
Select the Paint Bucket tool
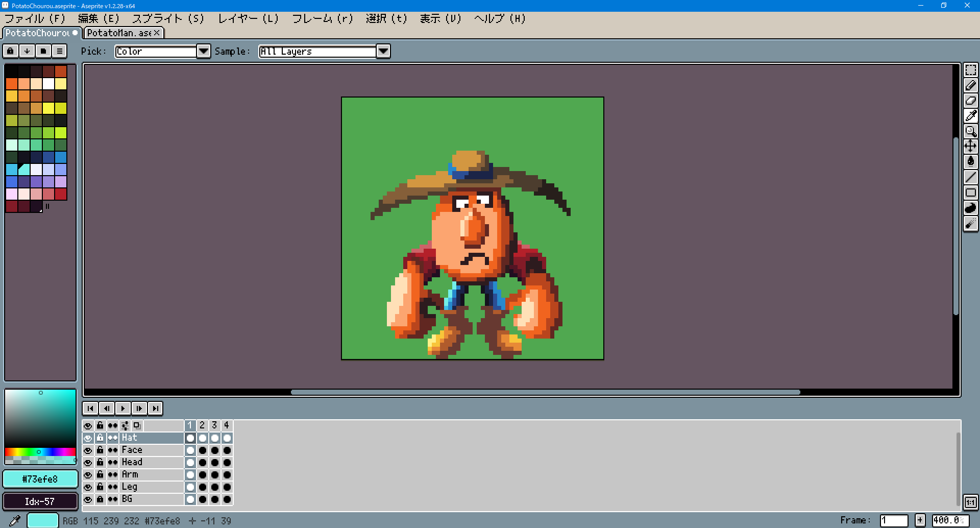(x=970, y=162)
